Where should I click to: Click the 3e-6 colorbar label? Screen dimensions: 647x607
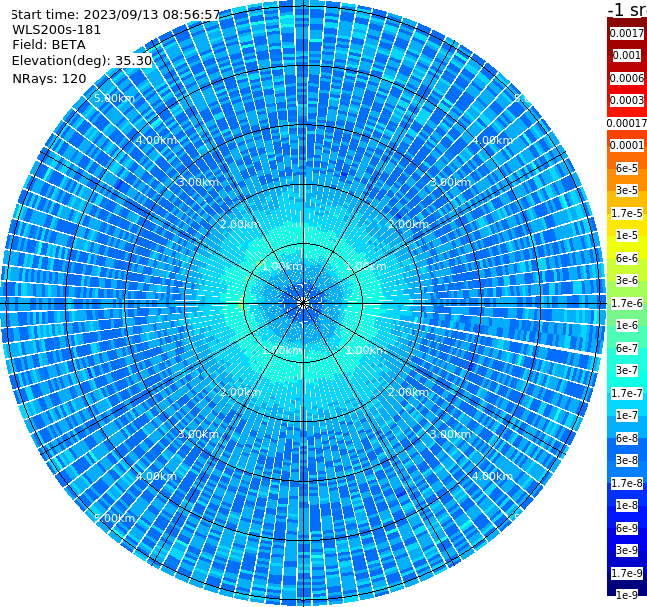[x=627, y=280]
